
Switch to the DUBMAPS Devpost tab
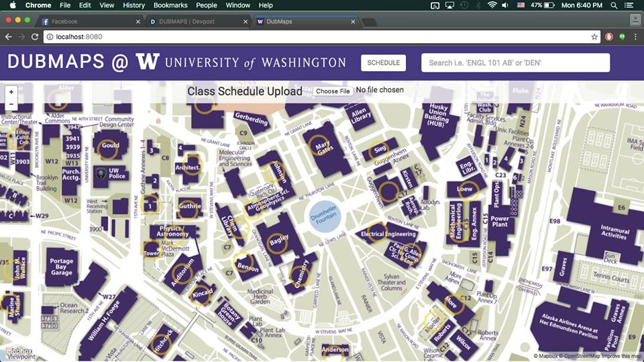[x=198, y=21]
